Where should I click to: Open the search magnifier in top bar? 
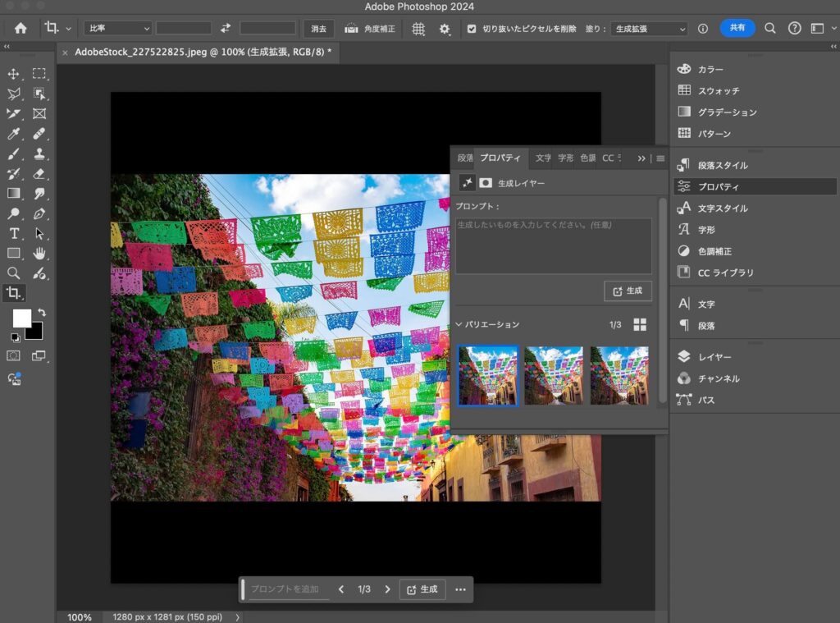(769, 28)
